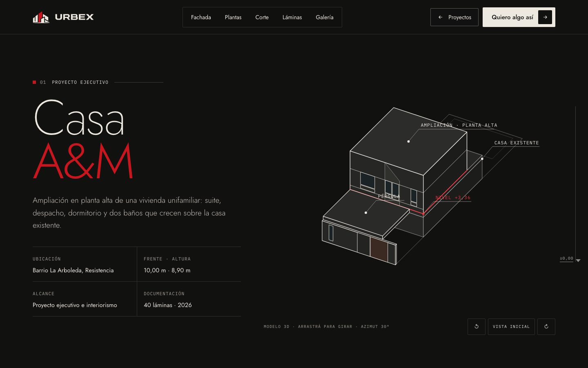
Task: Click the Documentación label
Action: (x=164, y=294)
